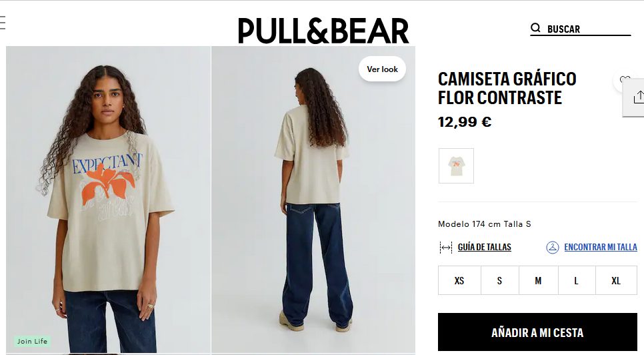The width and height of the screenshot is (644, 355).
Task: Open the Encontrar mi talla link
Action: pyautogui.click(x=601, y=247)
